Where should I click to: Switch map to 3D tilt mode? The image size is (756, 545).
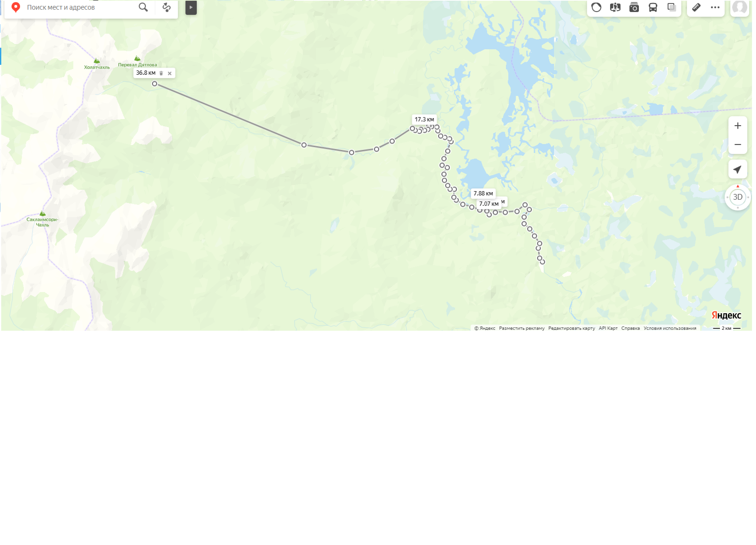click(738, 197)
